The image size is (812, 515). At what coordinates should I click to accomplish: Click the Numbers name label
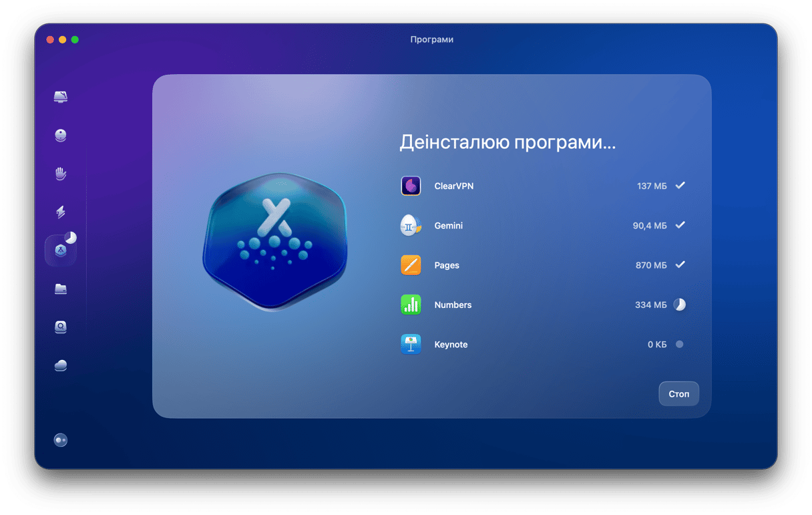tap(453, 305)
